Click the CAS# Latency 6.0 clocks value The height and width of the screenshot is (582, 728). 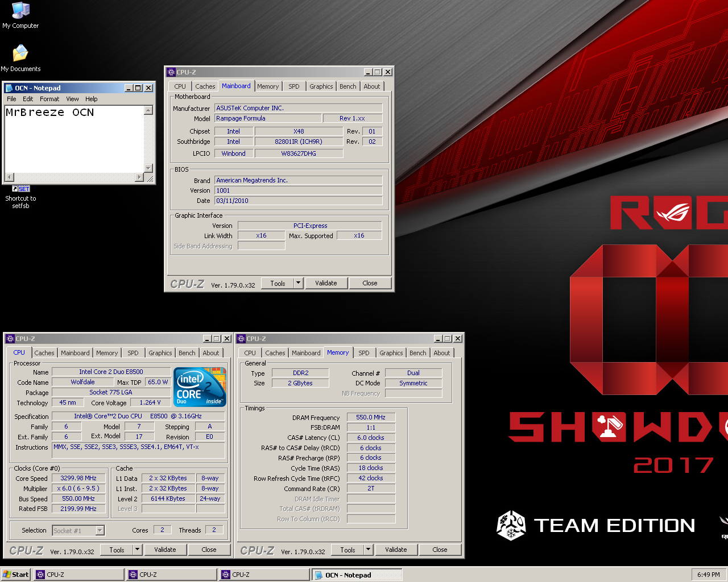coord(371,438)
